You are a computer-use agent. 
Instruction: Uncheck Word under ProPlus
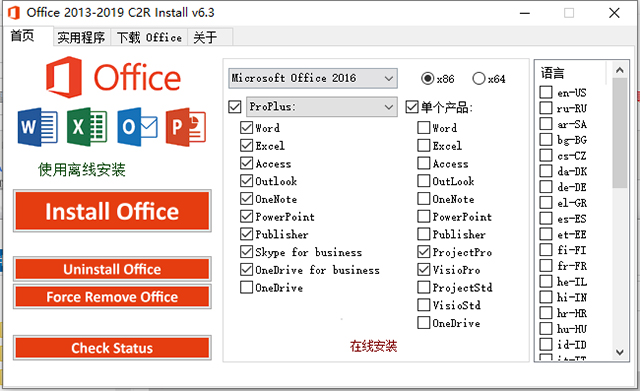247,128
